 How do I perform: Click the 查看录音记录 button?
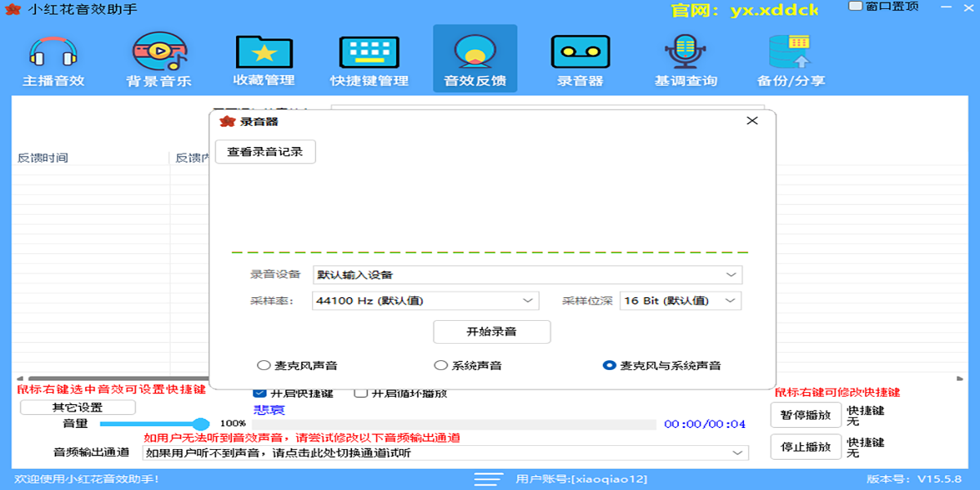pos(265,152)
